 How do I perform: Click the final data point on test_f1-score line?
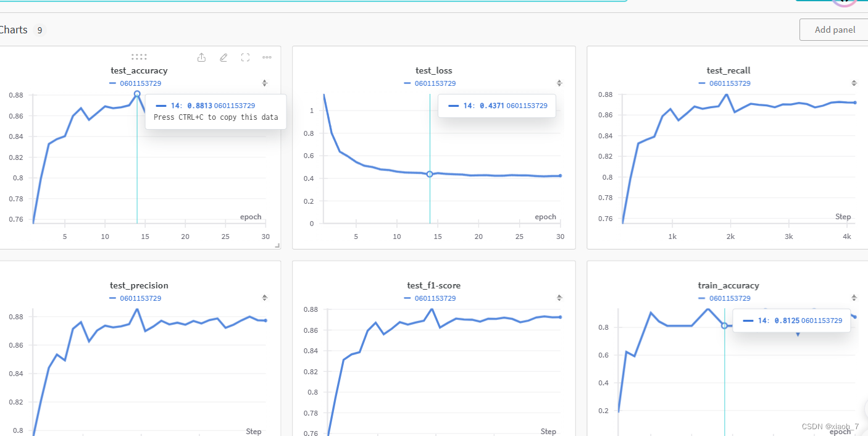pos(561,317)
